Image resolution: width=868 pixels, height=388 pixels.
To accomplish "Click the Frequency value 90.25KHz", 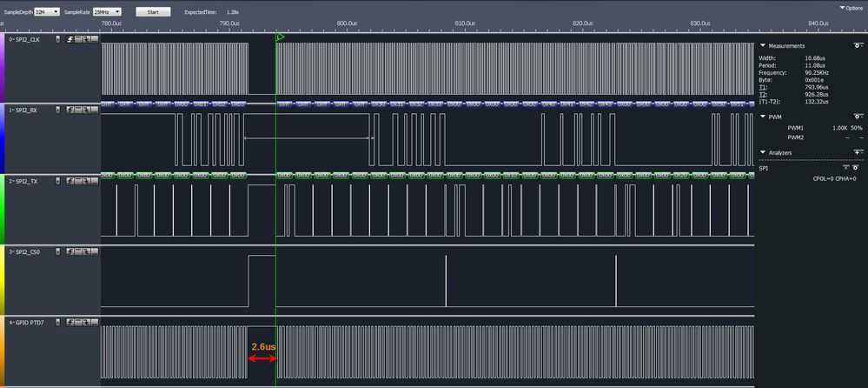I will point(817,72).
